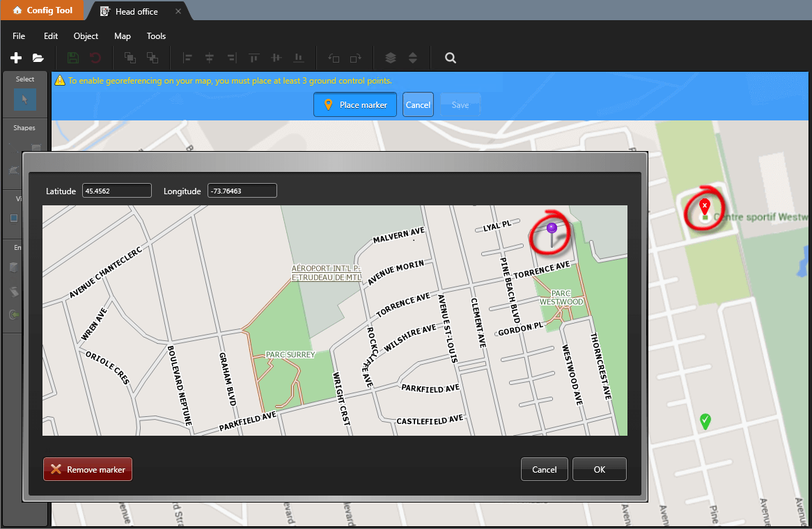Viewport: 812px width, 529px height.
Task: Click the Latitude input field
Action: [116, 191]
